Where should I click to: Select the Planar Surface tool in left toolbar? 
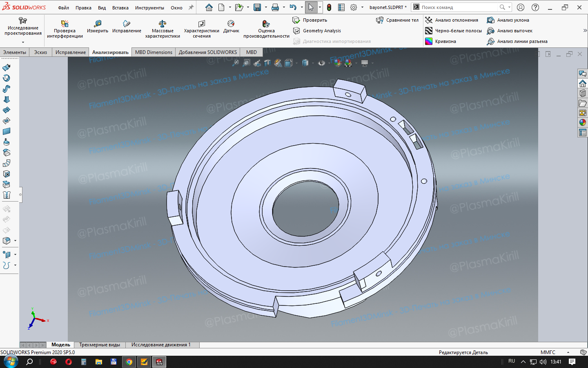tap(7, 131)
